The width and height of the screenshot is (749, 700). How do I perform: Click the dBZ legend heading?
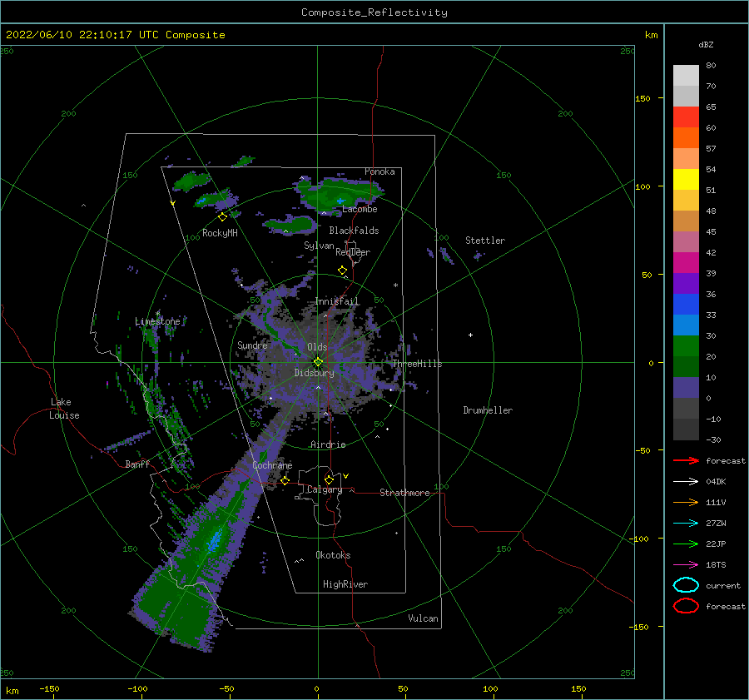coord(706,44)
